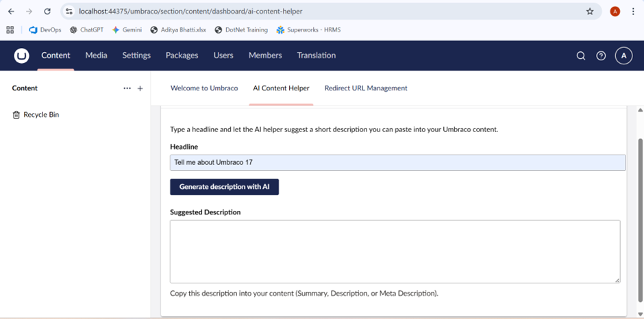The image size is (644, 319).
Task: Click the Recycle Bin trash icon
Action: 16,115
